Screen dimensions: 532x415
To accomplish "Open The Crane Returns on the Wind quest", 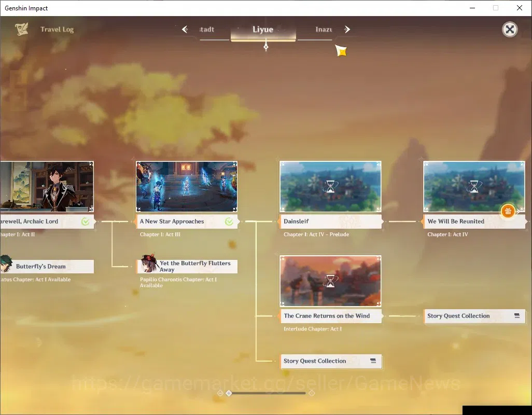I will click(331, 316).
